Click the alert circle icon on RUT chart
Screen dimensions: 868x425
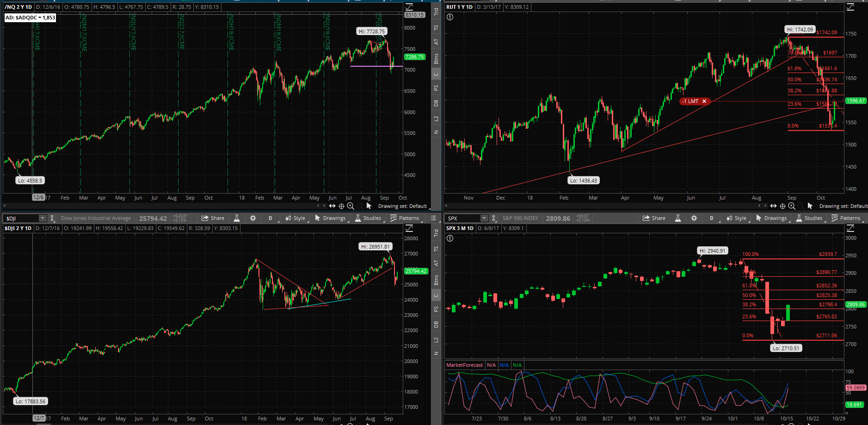point(450,17)
